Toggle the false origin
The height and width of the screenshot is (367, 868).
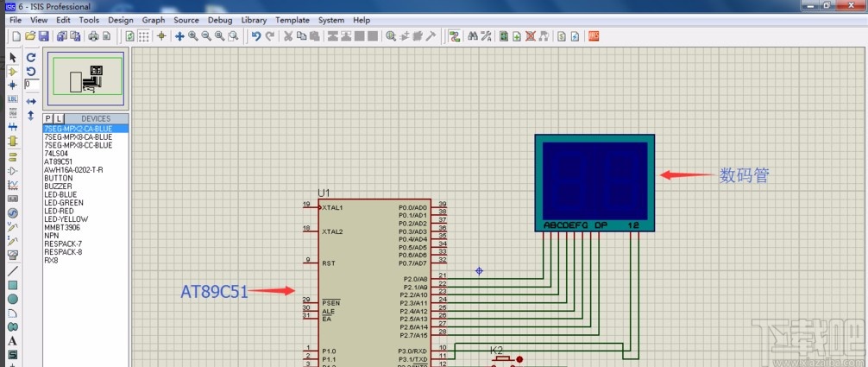coord(161,36)
